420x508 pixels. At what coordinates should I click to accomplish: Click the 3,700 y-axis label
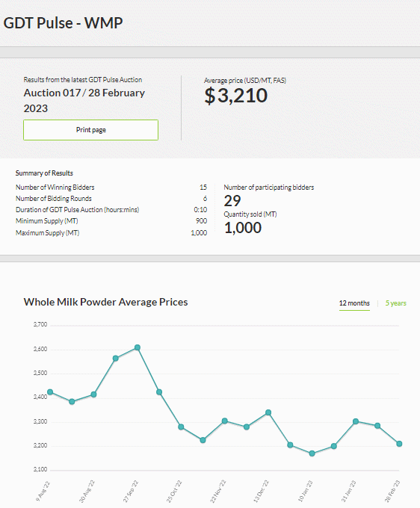click(x=40, y=324)
